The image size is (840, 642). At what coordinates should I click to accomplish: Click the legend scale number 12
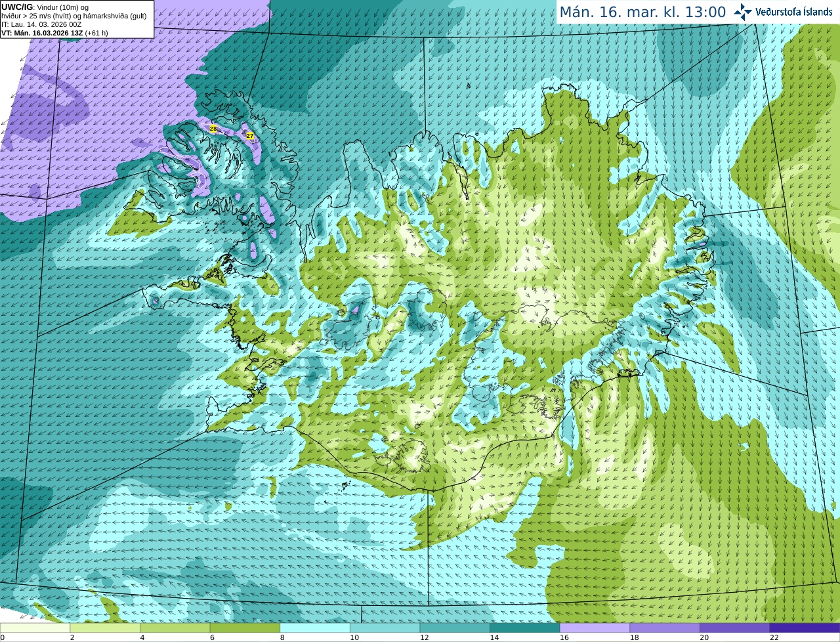[x=425, y=637]
